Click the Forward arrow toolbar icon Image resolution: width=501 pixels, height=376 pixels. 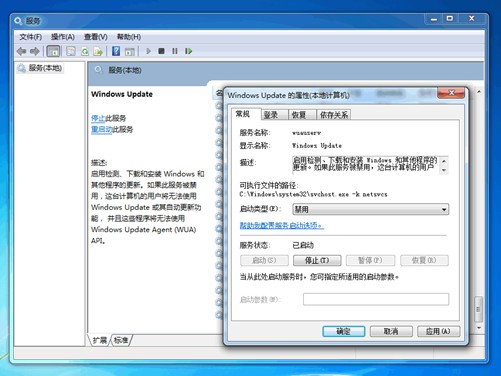35,51
